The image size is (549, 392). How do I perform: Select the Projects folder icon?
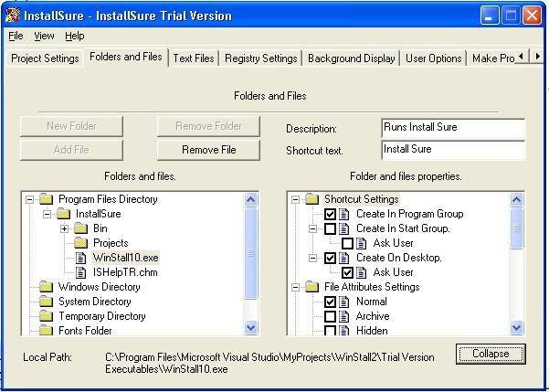point(81,243)
